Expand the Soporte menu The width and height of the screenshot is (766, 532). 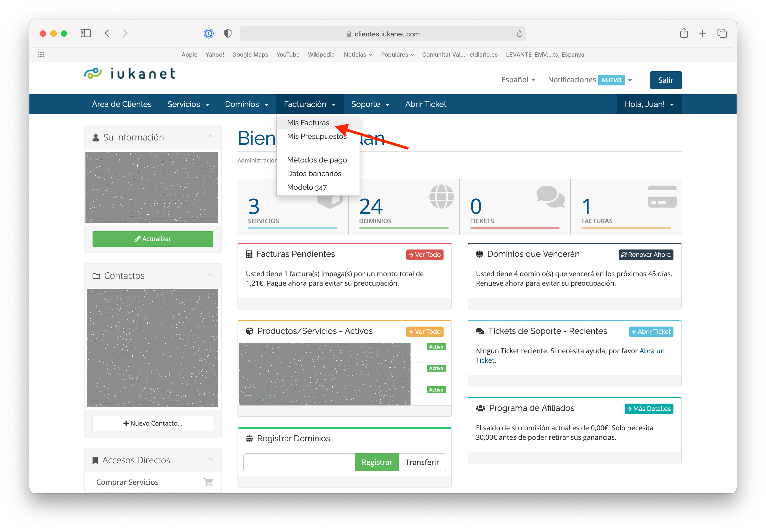point(370,104)
